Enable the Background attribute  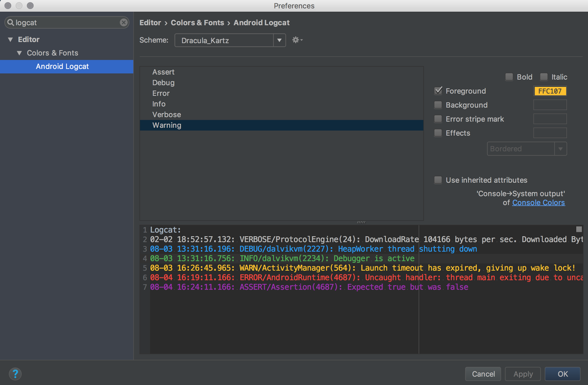438,105
